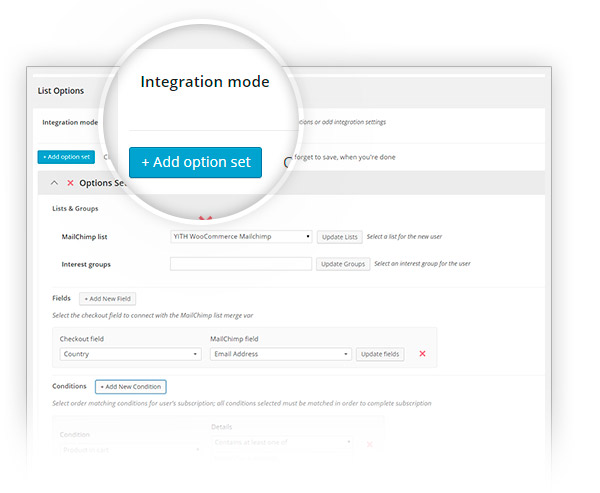Screen dimensions: 600x493
Task: Click the List Options section header
Action: pos(61,91)
